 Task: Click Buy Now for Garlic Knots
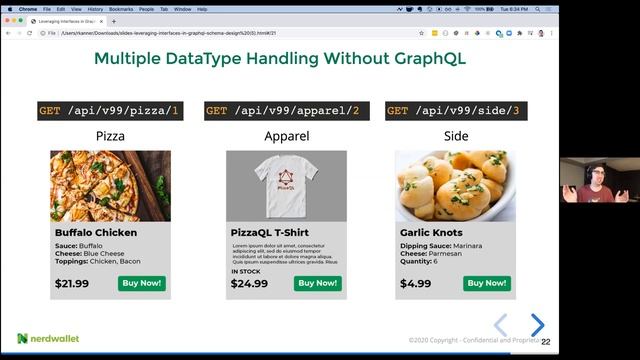pos(487,283)
